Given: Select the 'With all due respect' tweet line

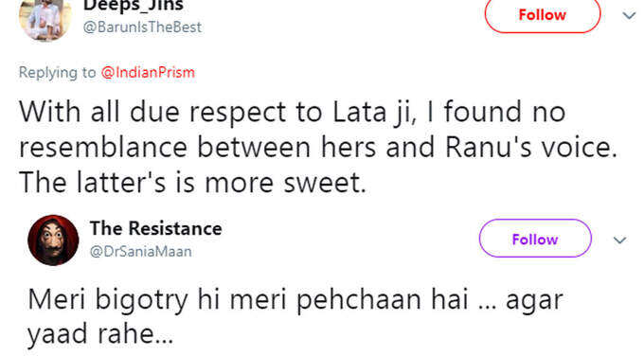Looking at the screenshot, I should pyautogui.click(x=292, y=112).
